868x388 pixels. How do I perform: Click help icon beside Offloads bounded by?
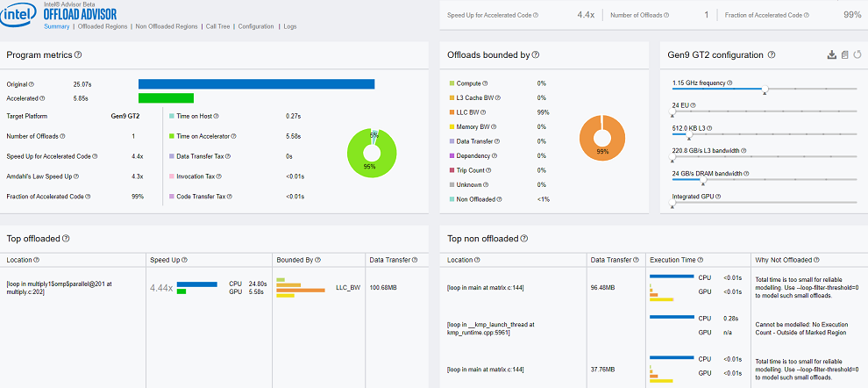536,54
